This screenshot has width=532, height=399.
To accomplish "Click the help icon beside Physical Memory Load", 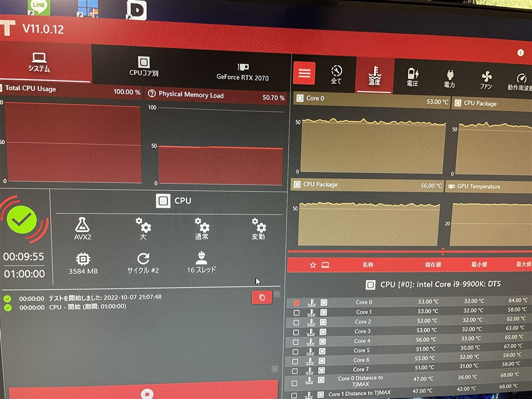I will point(152,94).
